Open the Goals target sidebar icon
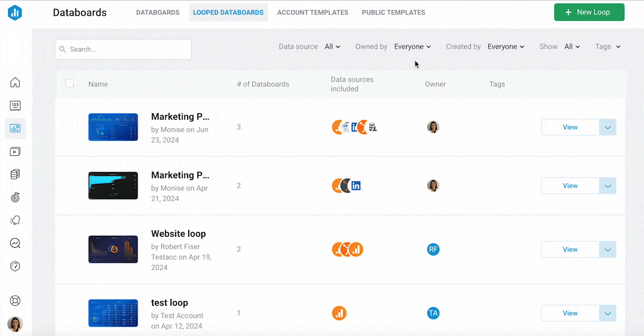644x336 pixels. (15, 198)
